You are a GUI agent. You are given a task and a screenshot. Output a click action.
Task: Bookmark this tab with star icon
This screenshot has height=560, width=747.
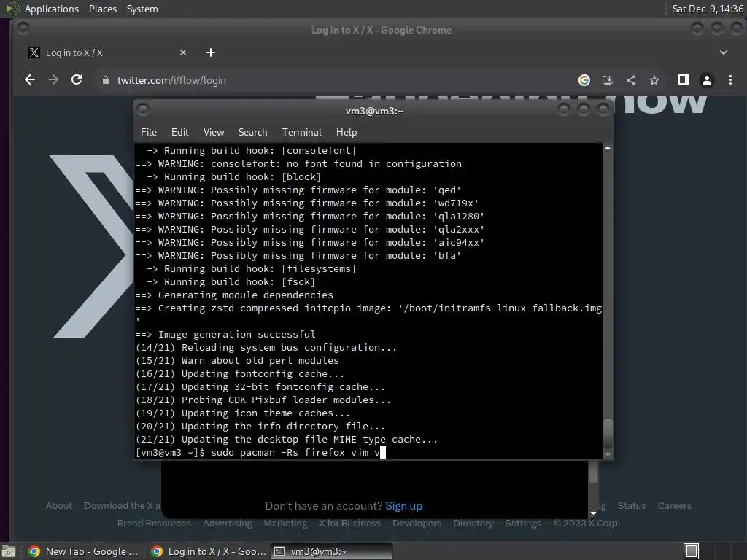point(654,80)
